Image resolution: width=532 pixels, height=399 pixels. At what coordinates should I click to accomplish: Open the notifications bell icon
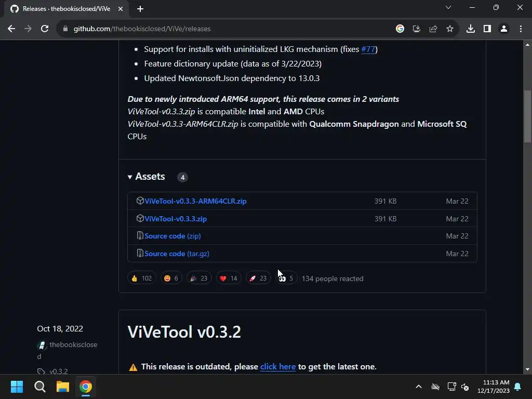518,387
